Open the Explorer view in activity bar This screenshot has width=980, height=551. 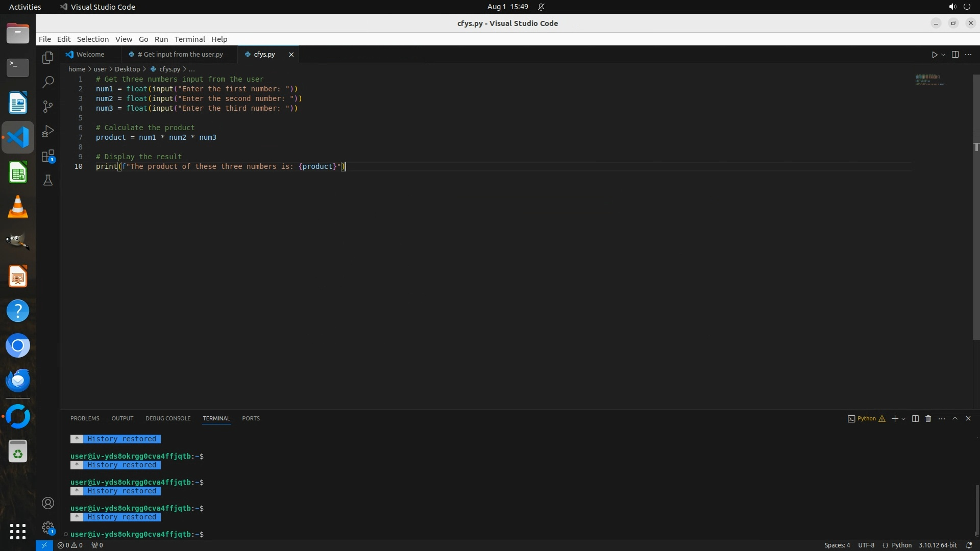48,58
